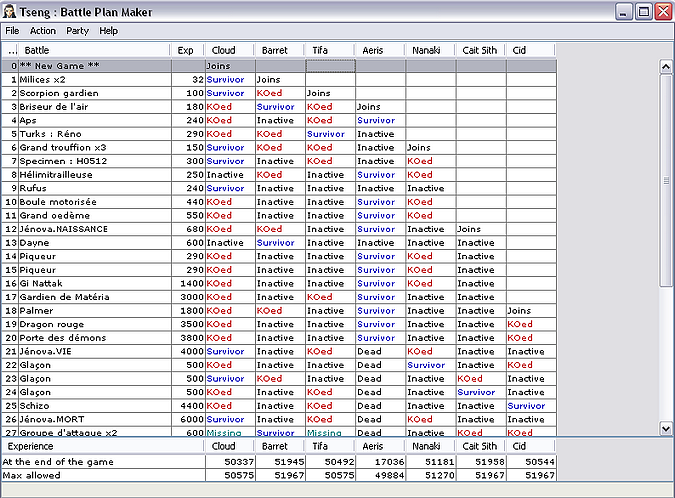Click the Cloud column header in battle table
The image size is (675, 498).
(229, 50)
